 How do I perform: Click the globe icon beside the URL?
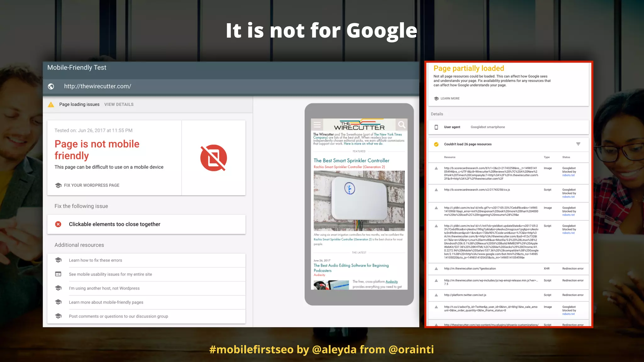(51, 86)
